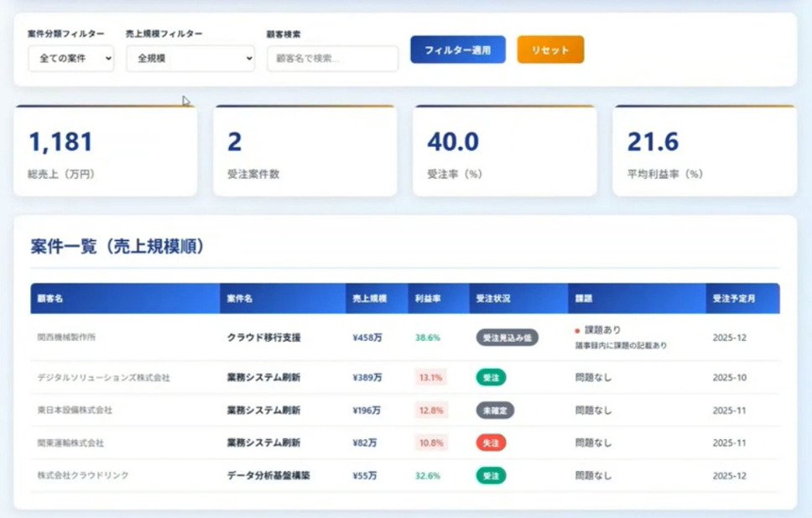Image resolution: width=812 pixels, height=518 pixels.
Task: Select the 株式会社クラウドリンク customer name
Action: (83, 475)
